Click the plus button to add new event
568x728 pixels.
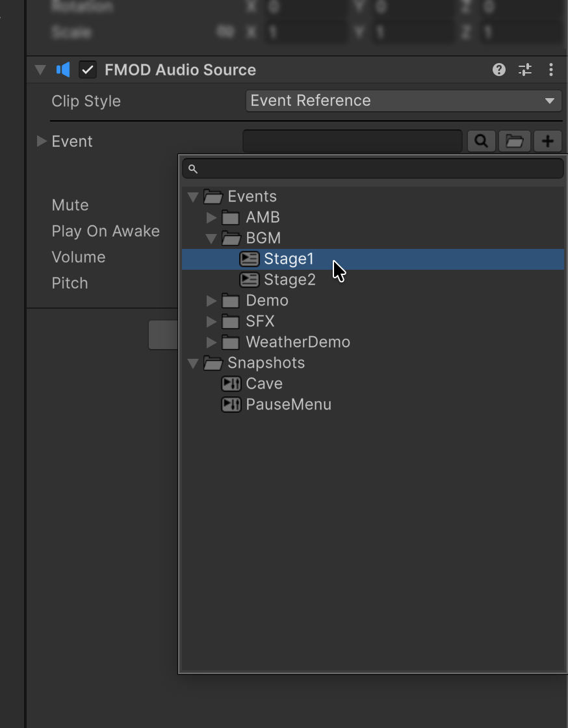point(548,140)
